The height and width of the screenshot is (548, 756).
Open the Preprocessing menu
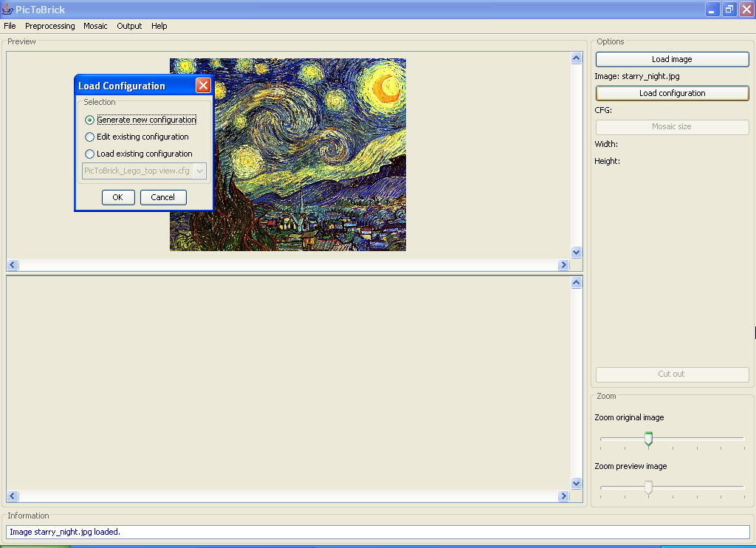(50, 26)
